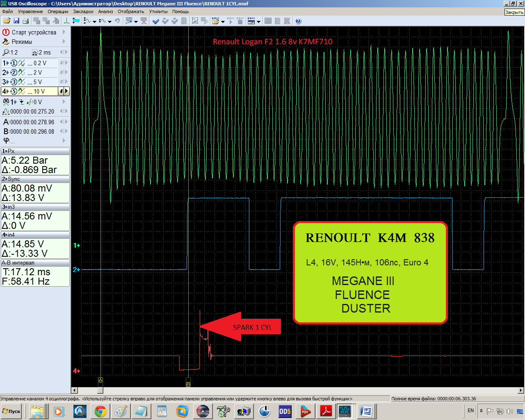The width and height of the screenshot is (525, 420).
Task: Select cursor marker B below the graph
Action: coord(188,384)
